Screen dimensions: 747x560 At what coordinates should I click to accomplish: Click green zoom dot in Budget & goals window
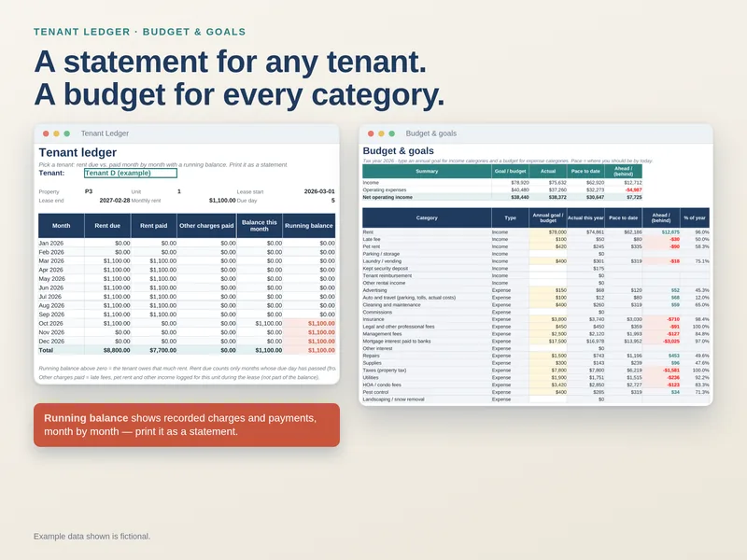(391, 133)
